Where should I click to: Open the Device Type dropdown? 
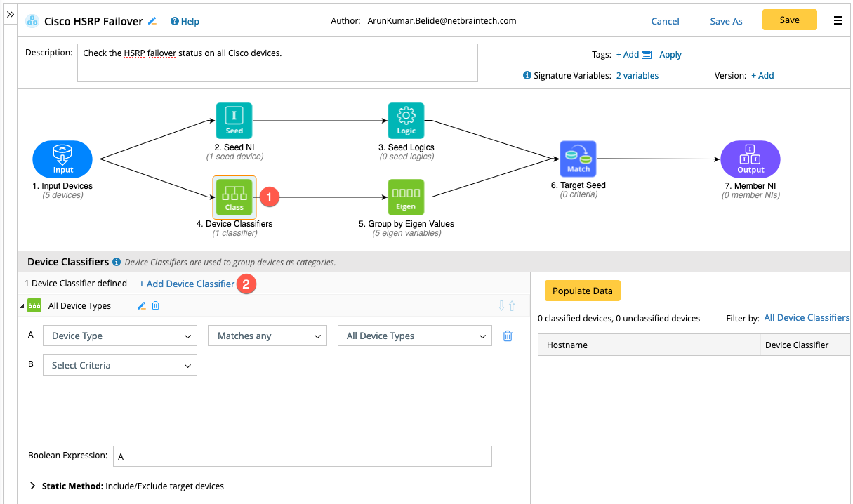coord(120,336)
